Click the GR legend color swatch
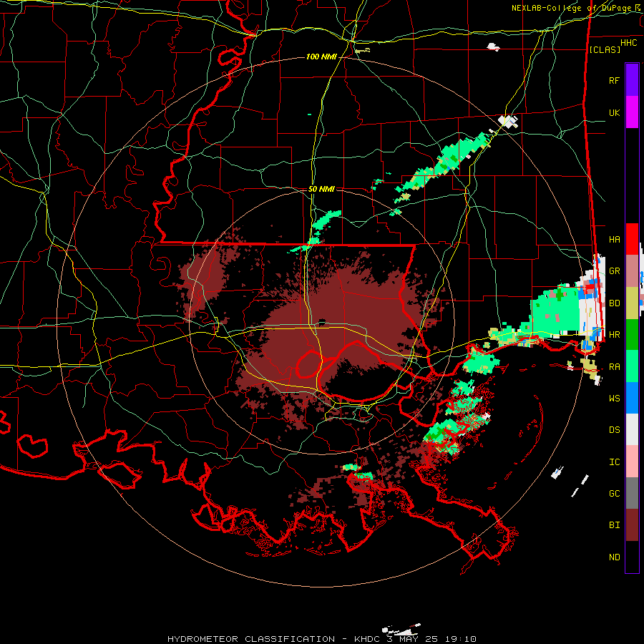Viewport: 644px width, 644px height. 632,270
